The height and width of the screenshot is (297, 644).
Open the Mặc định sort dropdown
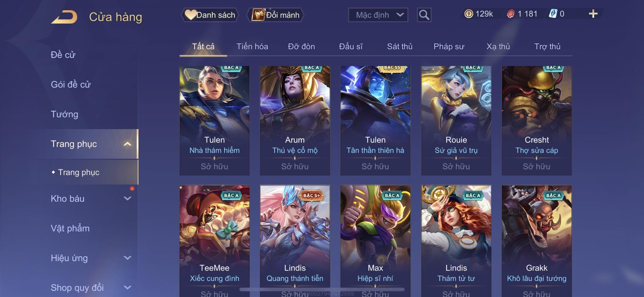click(378, 15)
